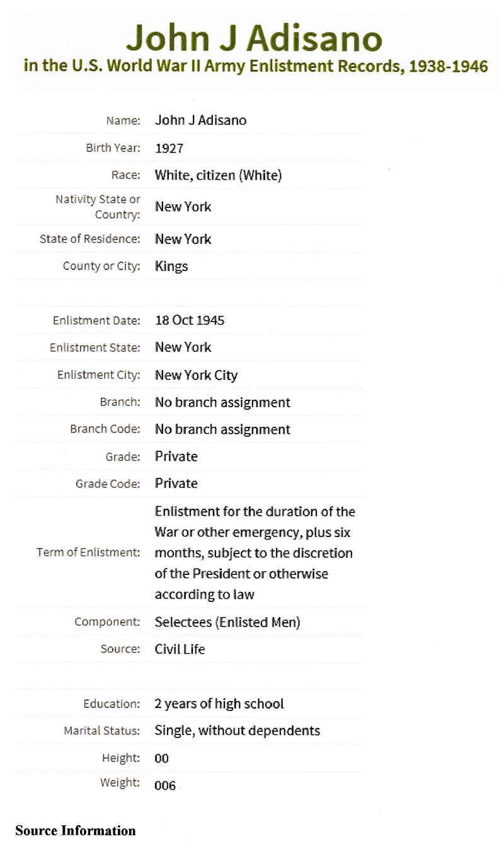The image size is (504, 851).
Task: Select Component value Selectees (Enlisted Men)
Action: 227,622
